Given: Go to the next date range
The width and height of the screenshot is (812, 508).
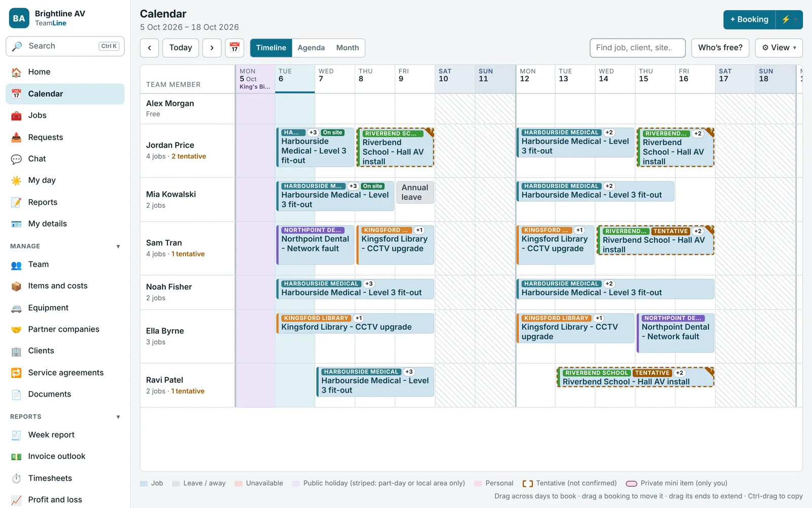Looking at the screenshot, I should (x=212, y=48).
